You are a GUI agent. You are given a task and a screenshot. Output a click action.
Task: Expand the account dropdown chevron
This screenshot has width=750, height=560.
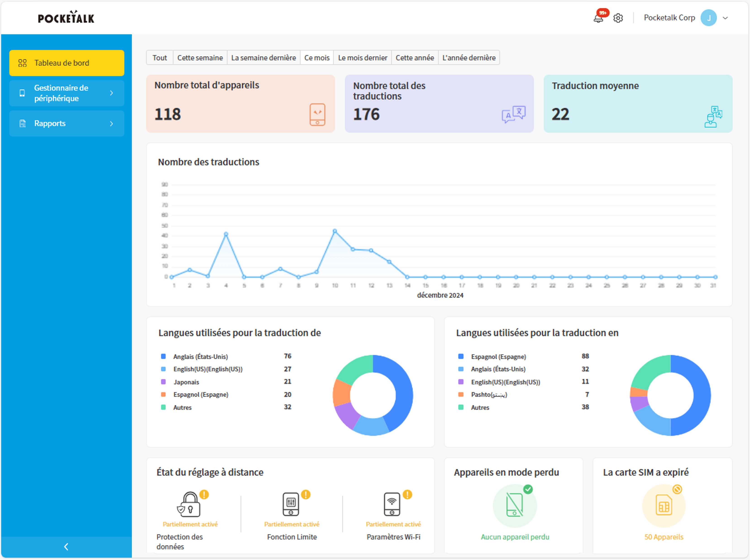(x=725, y=18)
